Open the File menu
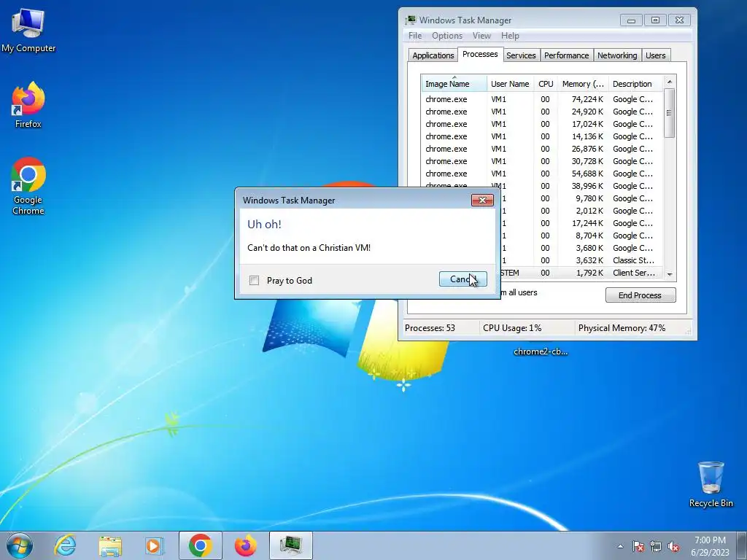Viewport: 747px width, 560px height. pyautogui.click(x=415, y=36)
